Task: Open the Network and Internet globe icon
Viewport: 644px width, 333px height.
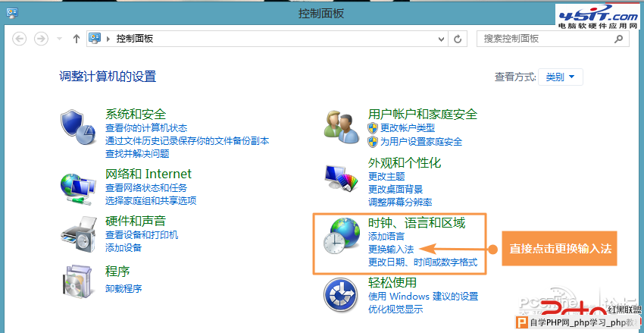Action: [x=78, y=186]
